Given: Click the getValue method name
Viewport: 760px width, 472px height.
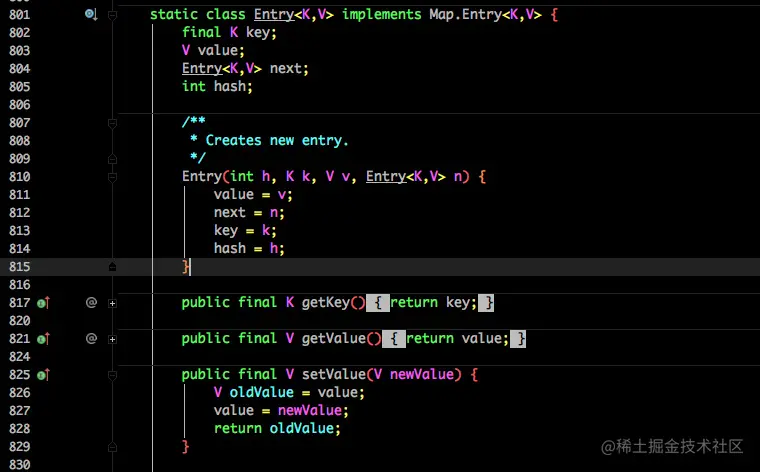Looking at the screenshot, I should 333,339.
